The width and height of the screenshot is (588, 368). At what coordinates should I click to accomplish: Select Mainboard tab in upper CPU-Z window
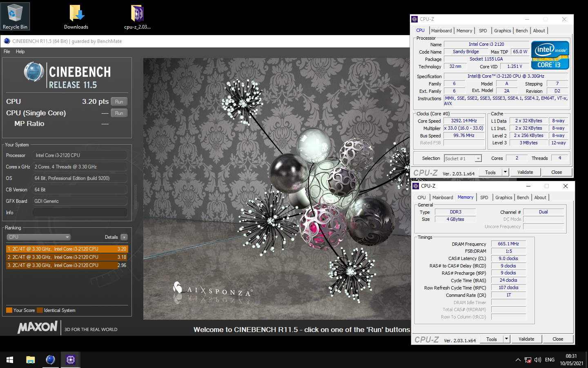[441, 31]
